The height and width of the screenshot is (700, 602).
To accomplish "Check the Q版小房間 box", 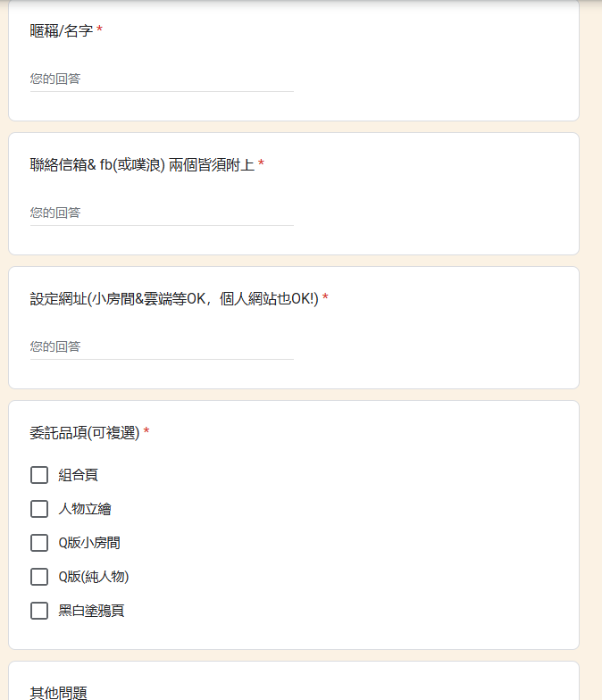I will [x=39, y=543].
